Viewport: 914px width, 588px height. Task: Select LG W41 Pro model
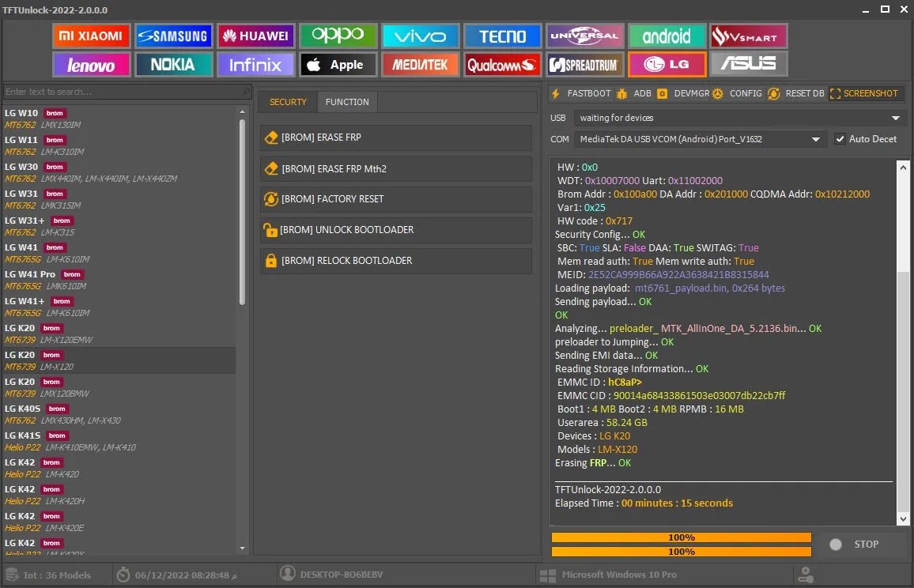coord(119,280)
